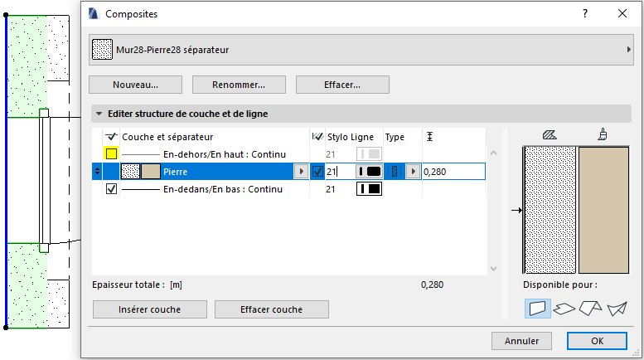The width and height of the screenshot is (644, 360).
Task: Select the roof availability icon
Action: 590,309
